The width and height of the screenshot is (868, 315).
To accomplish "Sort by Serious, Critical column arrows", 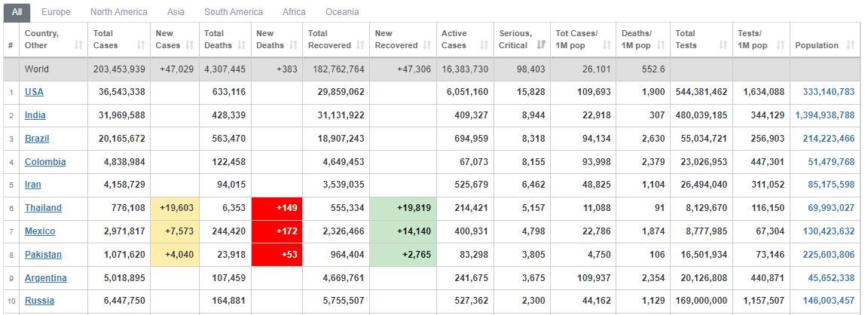I will 541,45.
